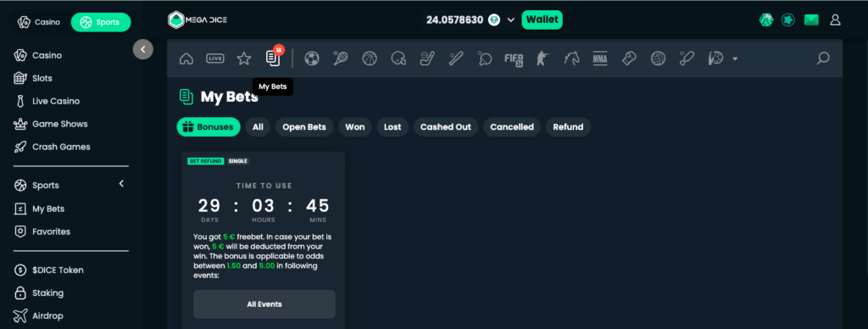The image size is (868, 329).
Task: Click the green dice icon in header
Action: point(766,20)
